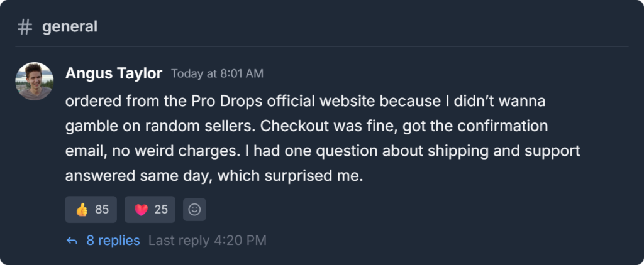Click the Angus Taylor username
This screenshot has width=644, height=265.
coord(114,73)
